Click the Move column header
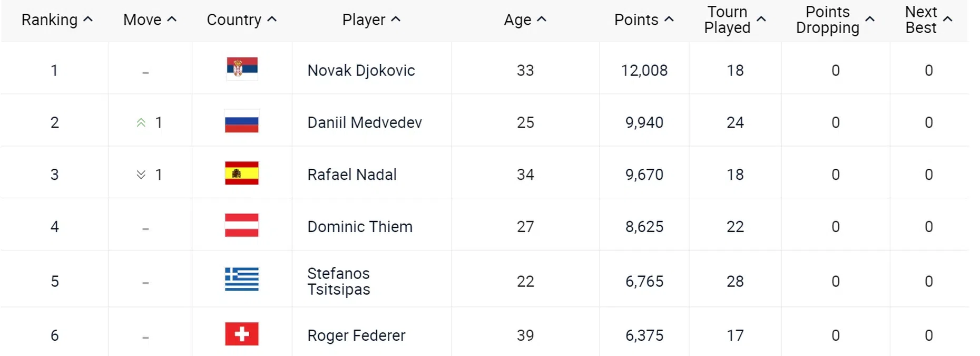Screen dimensions: 980x356 (x=142, y=20)
